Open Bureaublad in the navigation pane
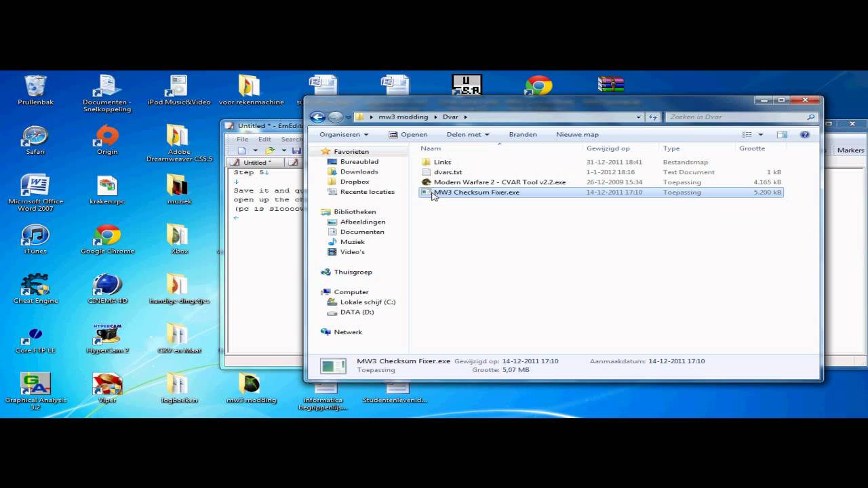 click(359, 162)
